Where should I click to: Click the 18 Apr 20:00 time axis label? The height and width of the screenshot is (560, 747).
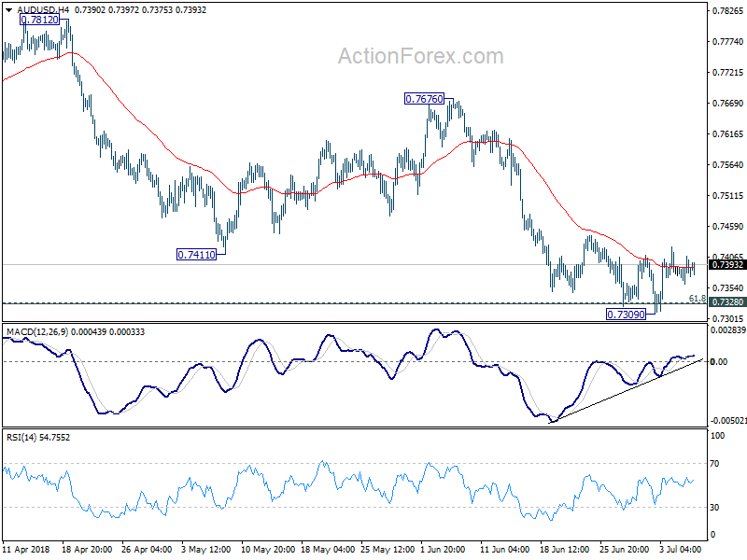pyautogui.click(x=87, y=549)
